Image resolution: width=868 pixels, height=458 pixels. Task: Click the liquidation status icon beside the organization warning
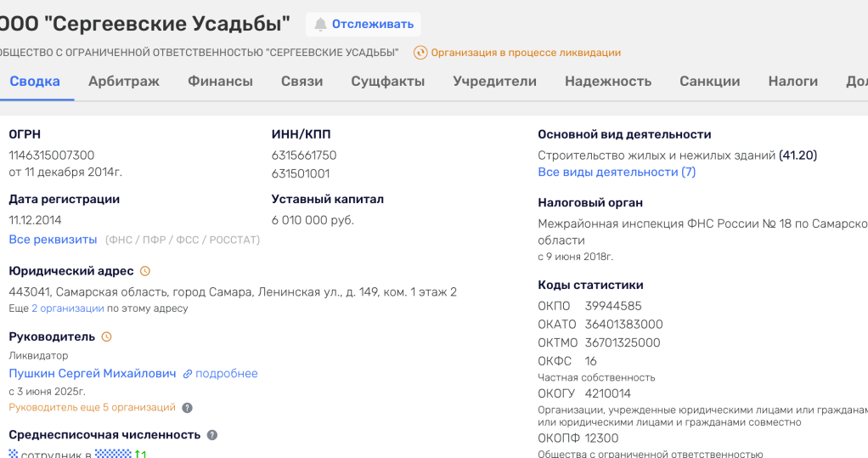click(420, 53)
